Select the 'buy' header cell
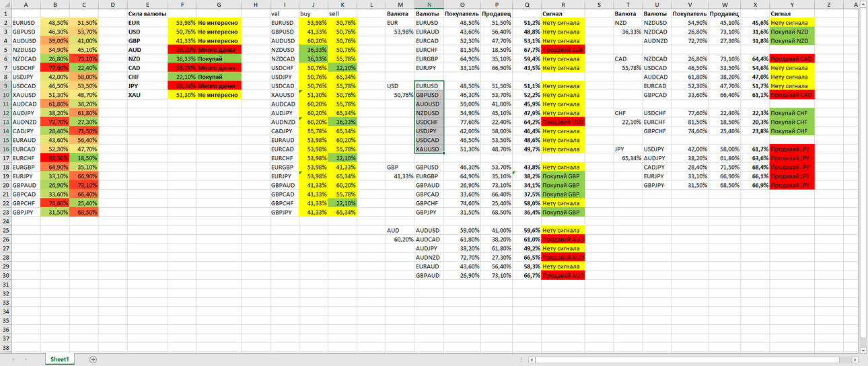 coord(313,13)
